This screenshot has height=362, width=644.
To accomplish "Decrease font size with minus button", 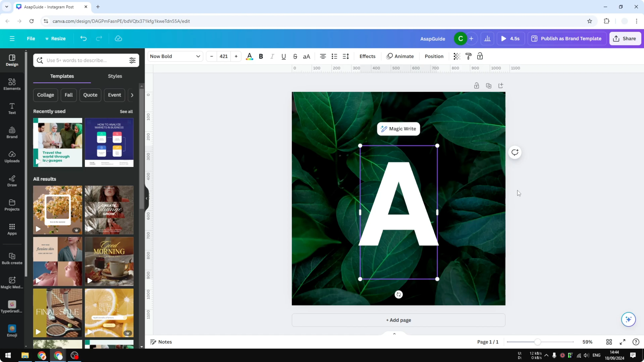I will point(212,56).
